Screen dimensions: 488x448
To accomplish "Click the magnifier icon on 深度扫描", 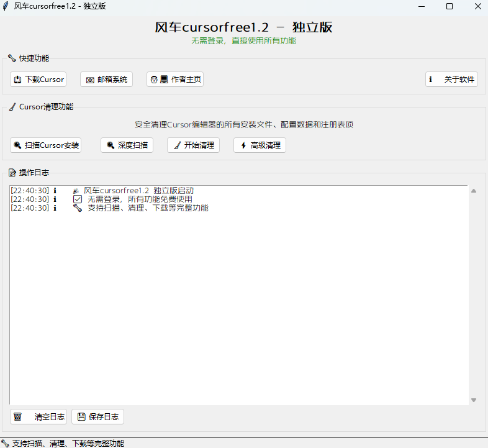I will point(111,145).
